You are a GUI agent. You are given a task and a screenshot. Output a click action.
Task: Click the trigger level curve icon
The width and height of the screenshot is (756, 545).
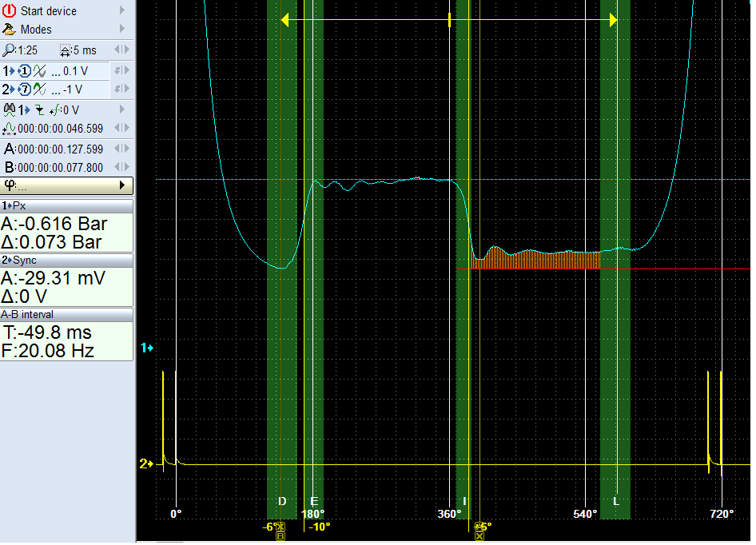click(x=56, y=110)
